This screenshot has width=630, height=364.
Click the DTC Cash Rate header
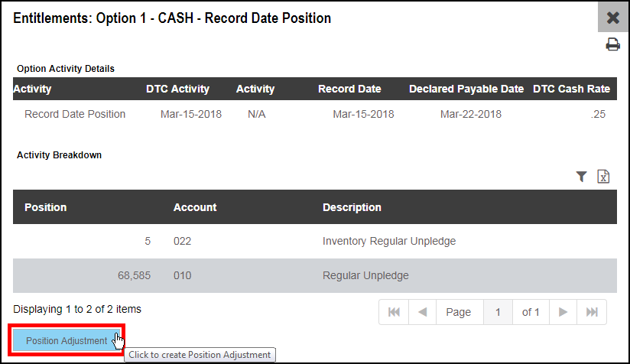[571, 89]
